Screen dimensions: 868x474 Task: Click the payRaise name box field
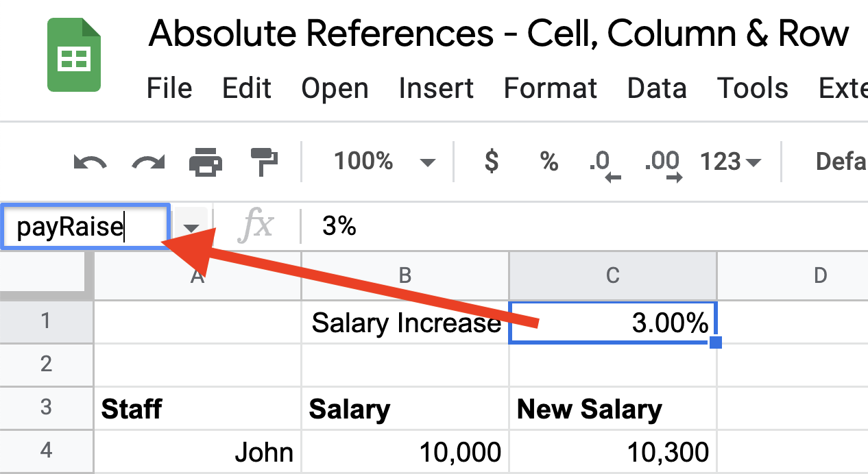tap(82, 226)
